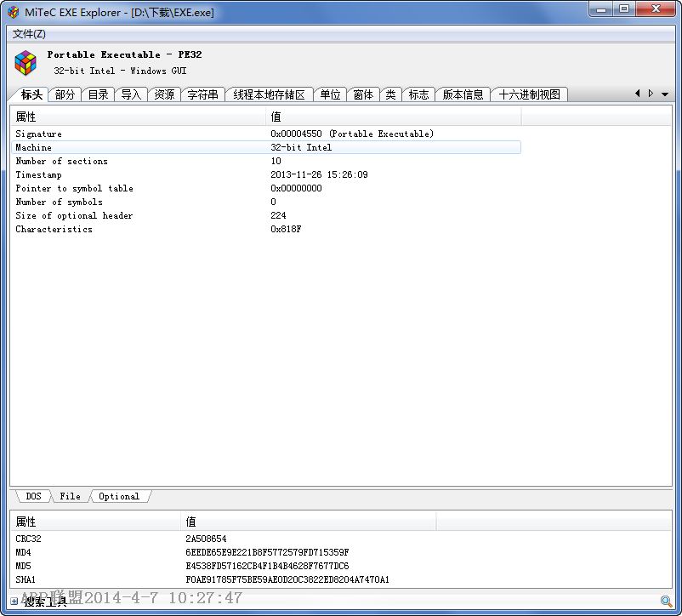The height and width of the screenshot is (616, 682).
Task: Select the Pointer to symbol table row
Action: pos(266,188)
